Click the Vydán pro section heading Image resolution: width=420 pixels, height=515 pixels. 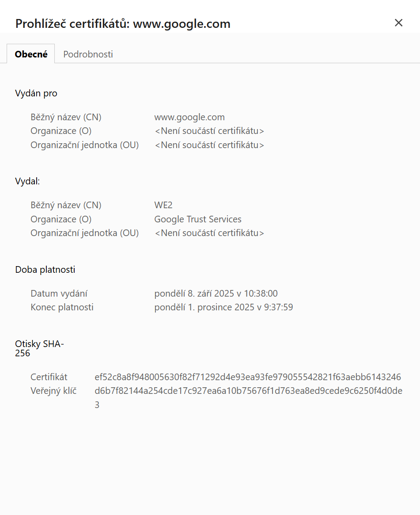click(36, 93)
